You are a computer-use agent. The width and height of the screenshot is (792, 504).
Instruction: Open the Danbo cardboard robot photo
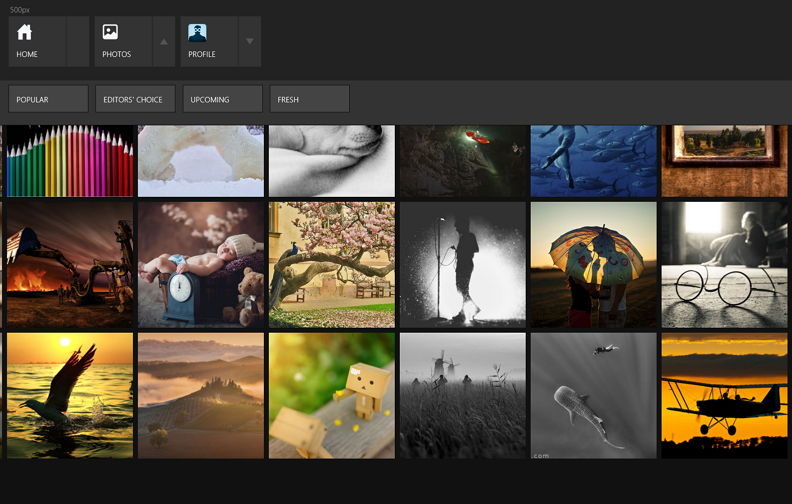tap(332, 395)
